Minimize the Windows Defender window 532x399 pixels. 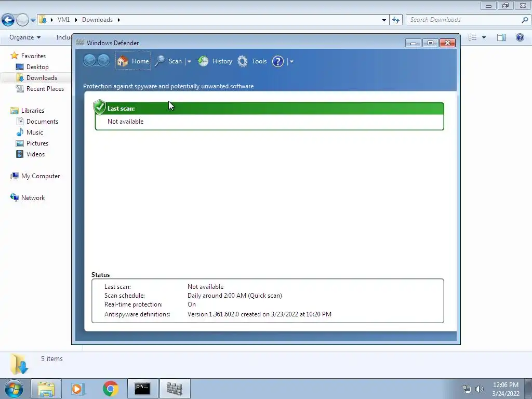pos(413,43)
